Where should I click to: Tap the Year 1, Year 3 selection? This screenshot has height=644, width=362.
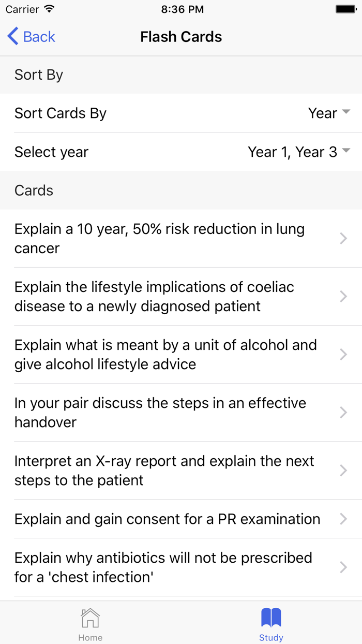292,152
